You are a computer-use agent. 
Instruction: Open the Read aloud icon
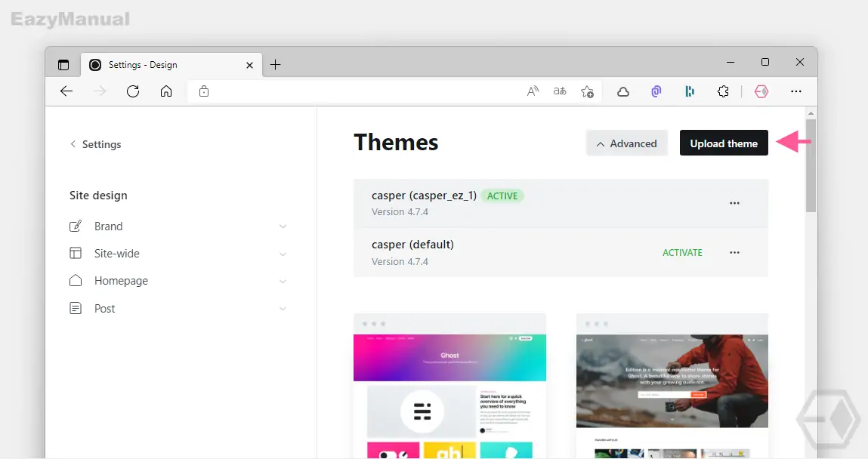click(533, 91)
